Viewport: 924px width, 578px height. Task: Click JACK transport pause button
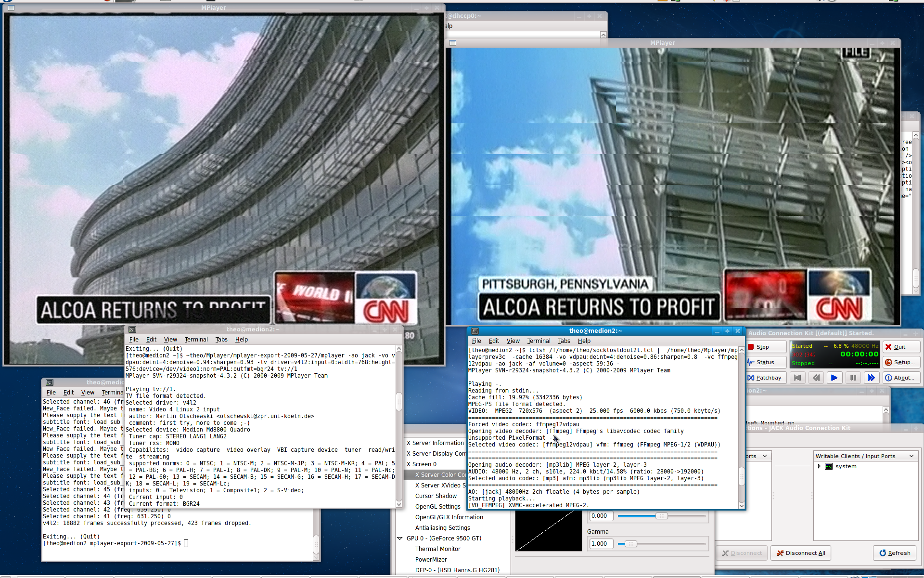click(853, 378)
